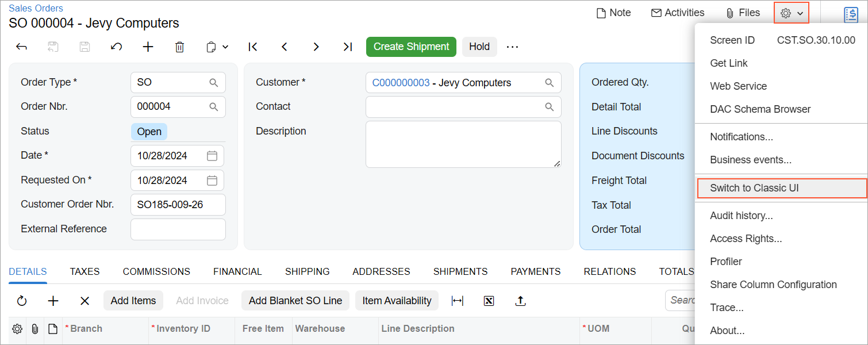Screen dimensions: 868x345
Task: Refresh the details grid
Action: coord(22,301)
